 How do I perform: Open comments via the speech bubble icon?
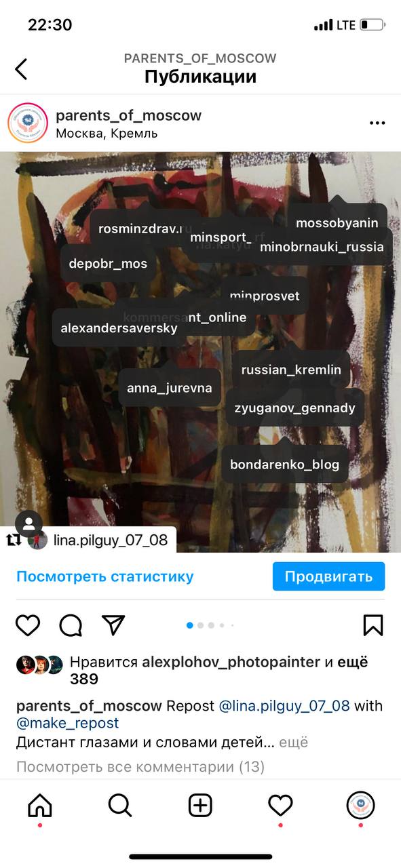(71, 625)
